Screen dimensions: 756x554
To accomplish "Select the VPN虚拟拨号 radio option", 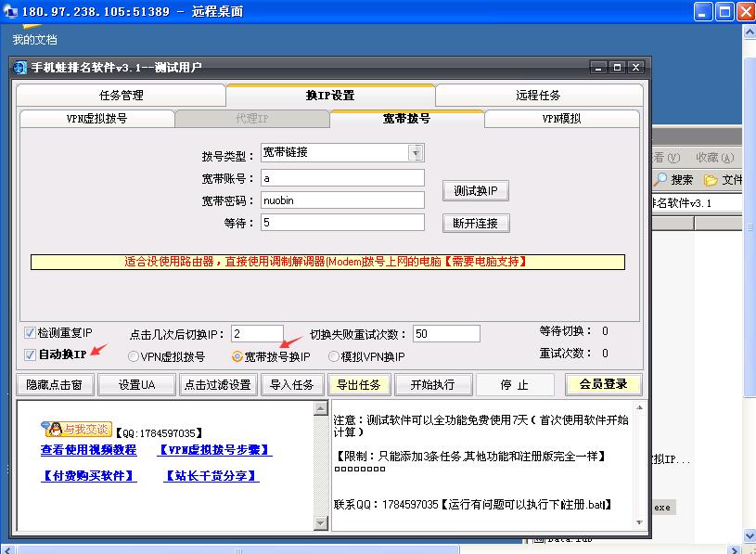I will coord(134,356).
